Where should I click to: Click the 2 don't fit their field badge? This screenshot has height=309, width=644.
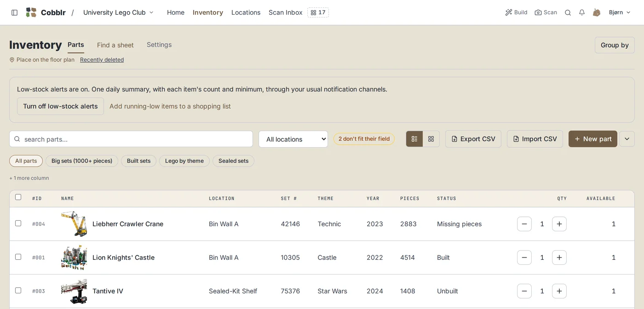(364, 139)
